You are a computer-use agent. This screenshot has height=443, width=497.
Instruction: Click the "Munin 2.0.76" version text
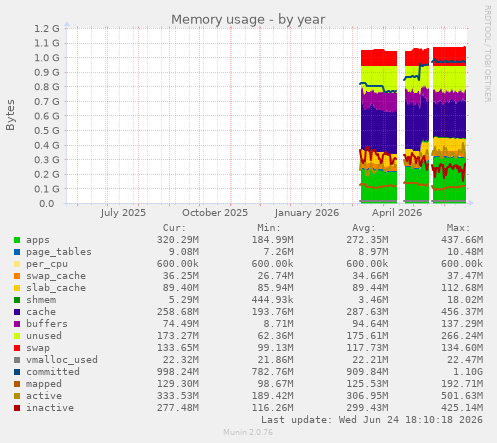248,432
